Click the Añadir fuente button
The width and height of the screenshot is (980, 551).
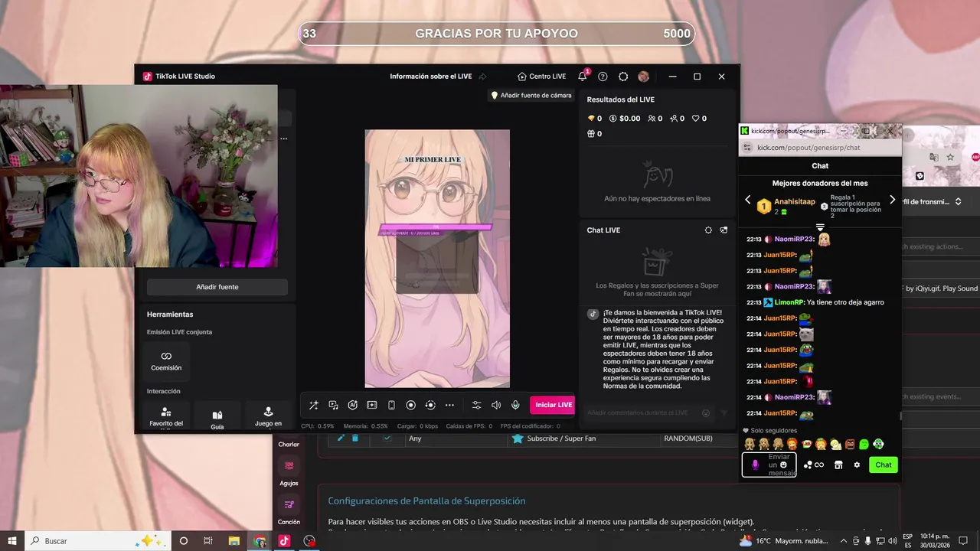click(x=217, y=287)
